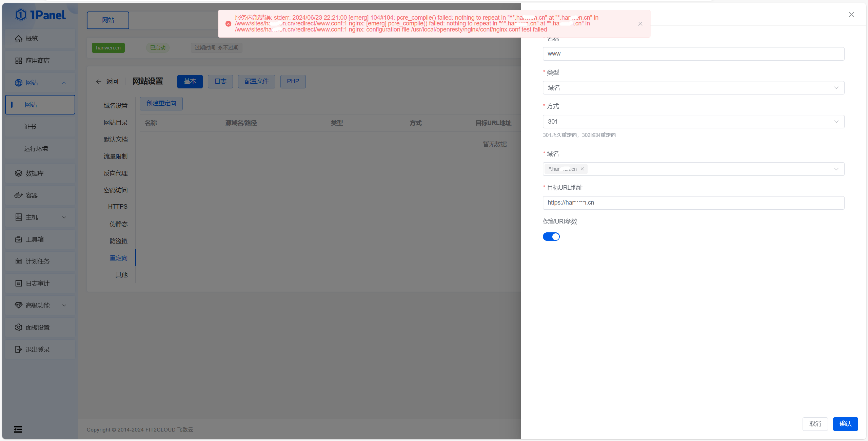868x441 pixels.
Task: Open 运行环境 in the sidebar
Action: coord(40,149)
